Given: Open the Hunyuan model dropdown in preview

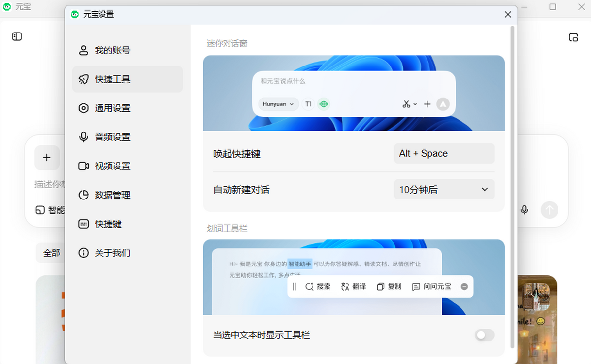Looking at the screenshot, I should click(278, 104).
